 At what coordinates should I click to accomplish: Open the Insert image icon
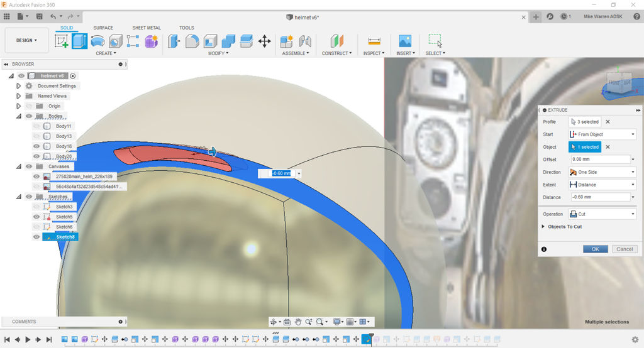pyautogui.click(x=405, y=41)
